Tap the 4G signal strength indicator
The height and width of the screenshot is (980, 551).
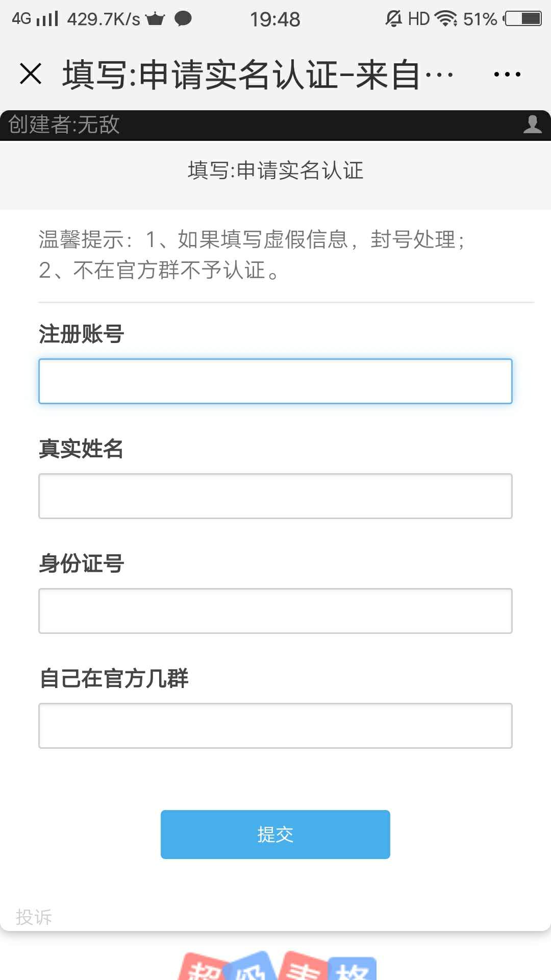35,19
